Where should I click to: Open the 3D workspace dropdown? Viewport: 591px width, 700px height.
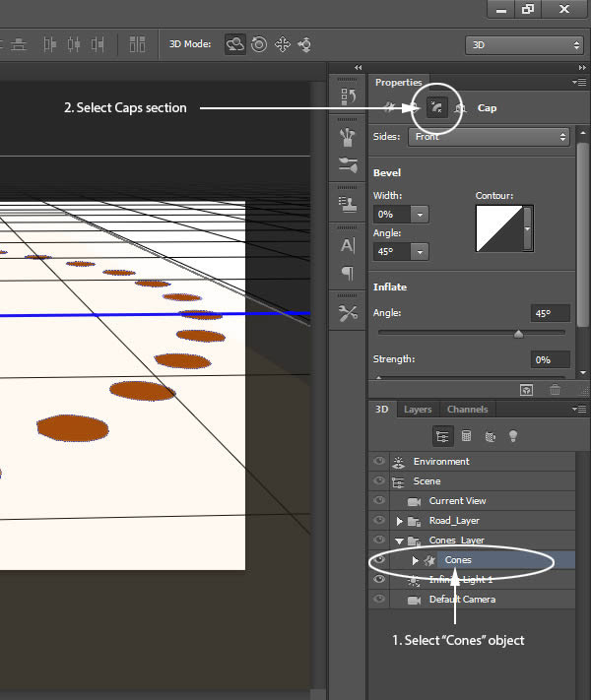523,44
